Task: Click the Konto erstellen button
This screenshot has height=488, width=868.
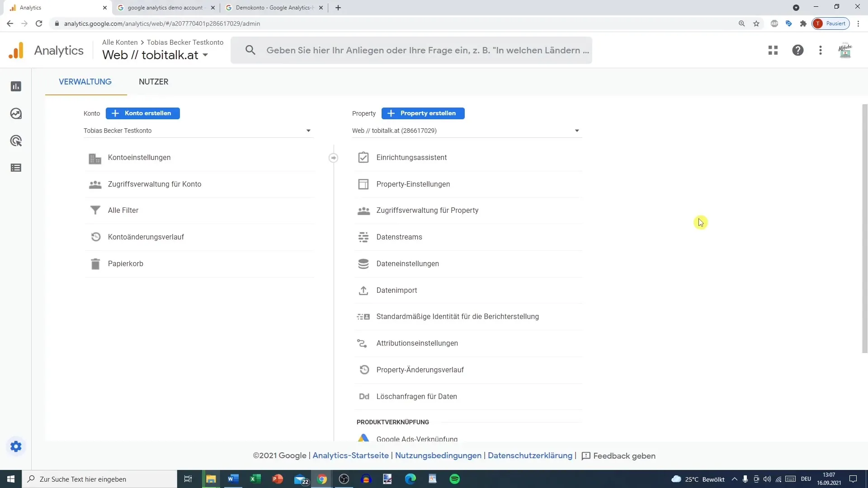Action: (x=143, y=113)
